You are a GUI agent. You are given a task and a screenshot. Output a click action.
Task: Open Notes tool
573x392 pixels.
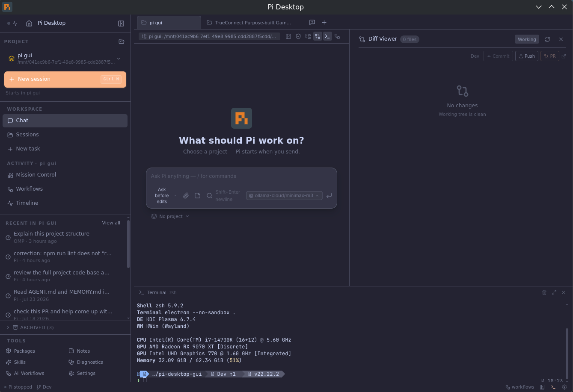(79, 351)
